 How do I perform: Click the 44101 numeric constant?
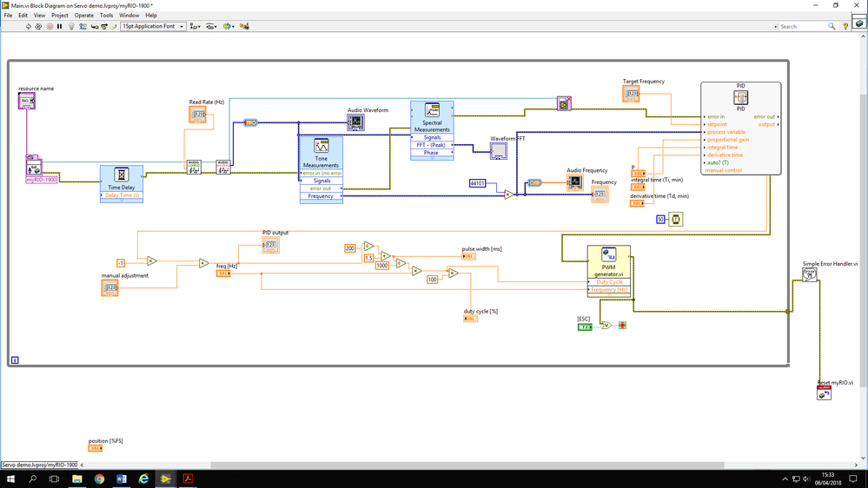click(477, 183)
